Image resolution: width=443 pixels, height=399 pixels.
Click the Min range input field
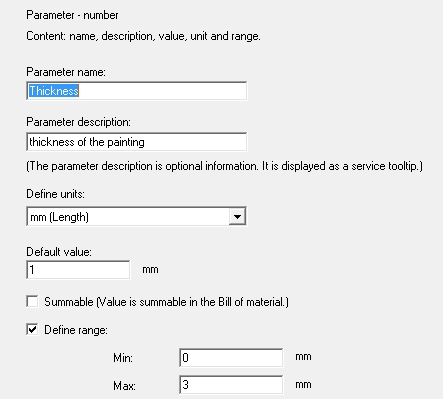tap(231, 358)
